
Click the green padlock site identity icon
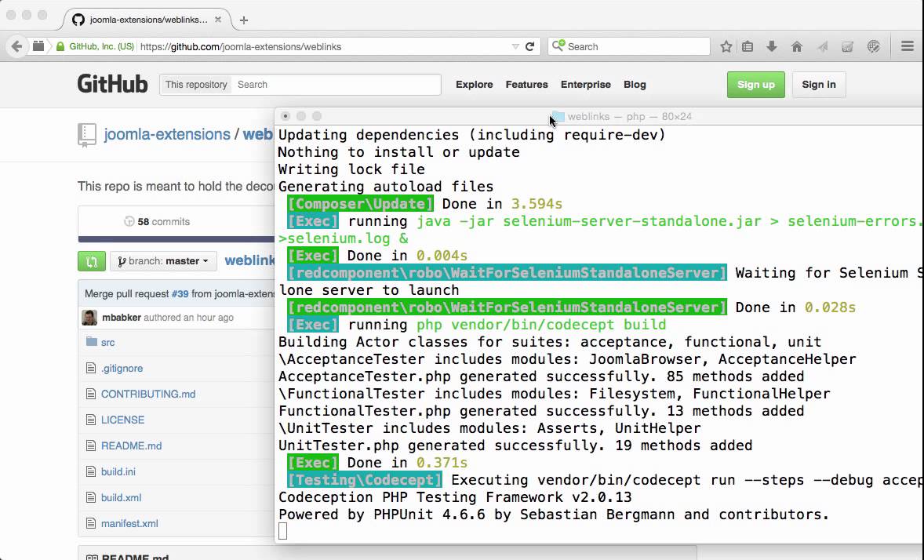tap(60, 46)
